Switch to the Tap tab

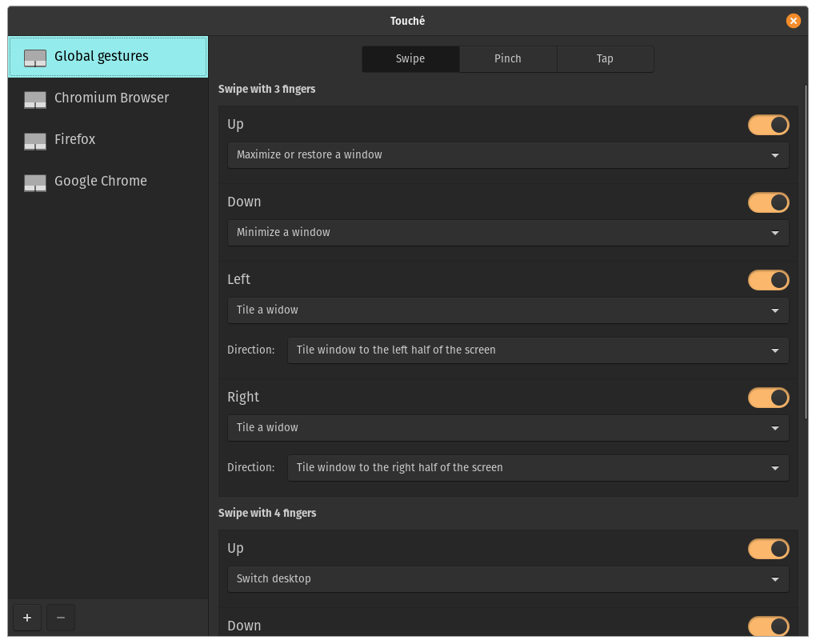(x=605, y=59)
